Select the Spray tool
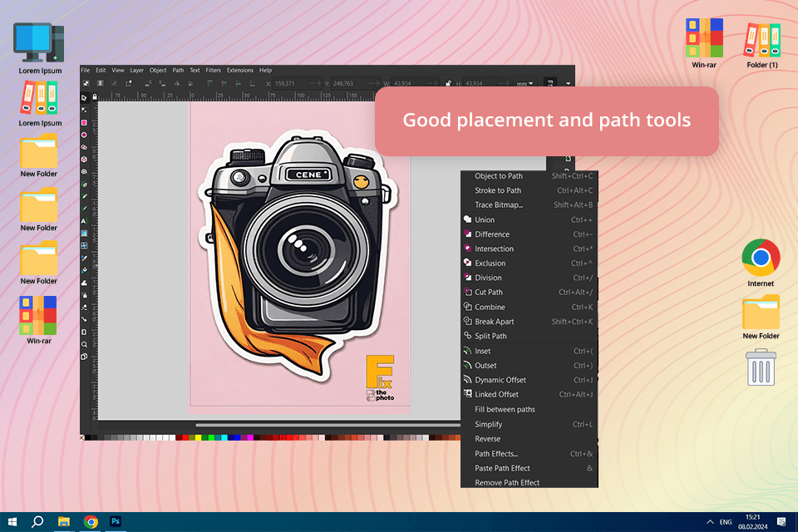Screen dimensions: 798x532 [x=84, y=295]
